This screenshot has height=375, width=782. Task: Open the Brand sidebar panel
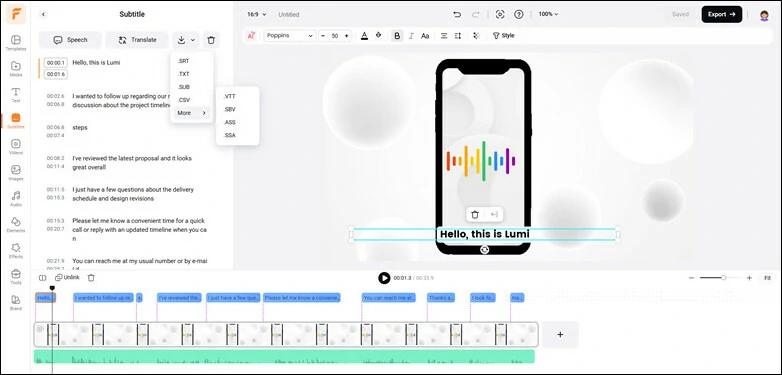pos(16,302)
